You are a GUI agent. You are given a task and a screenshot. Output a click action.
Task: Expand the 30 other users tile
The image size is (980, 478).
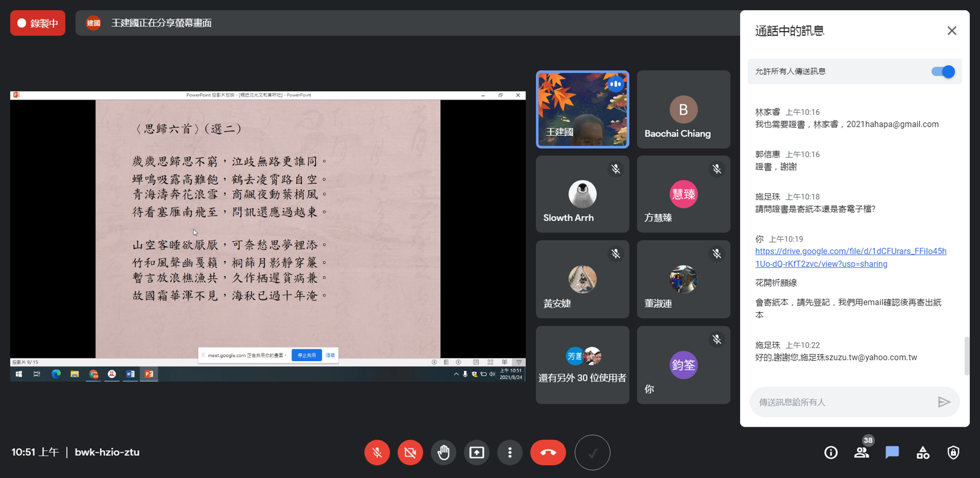point(582,365)
